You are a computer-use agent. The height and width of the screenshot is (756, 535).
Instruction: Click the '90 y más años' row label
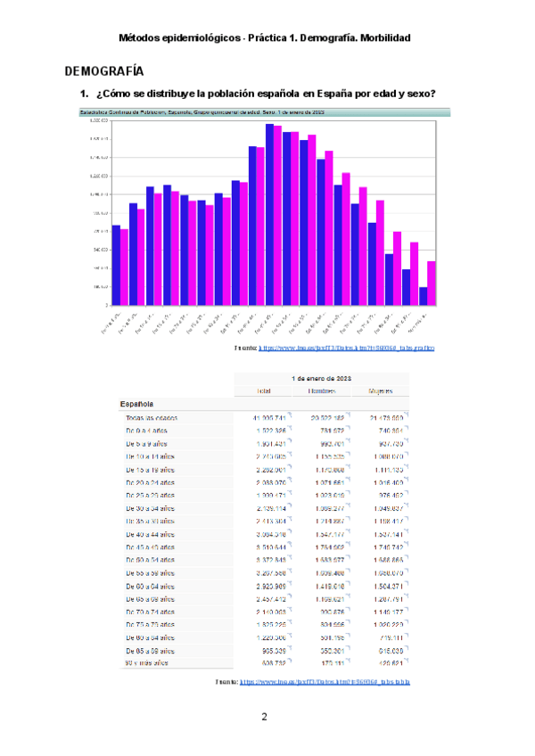point(147,663)
